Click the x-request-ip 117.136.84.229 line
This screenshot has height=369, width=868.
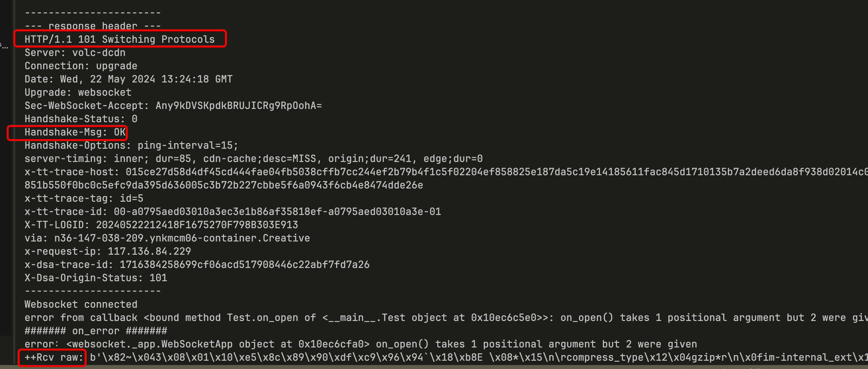click(x=108, y=251)
